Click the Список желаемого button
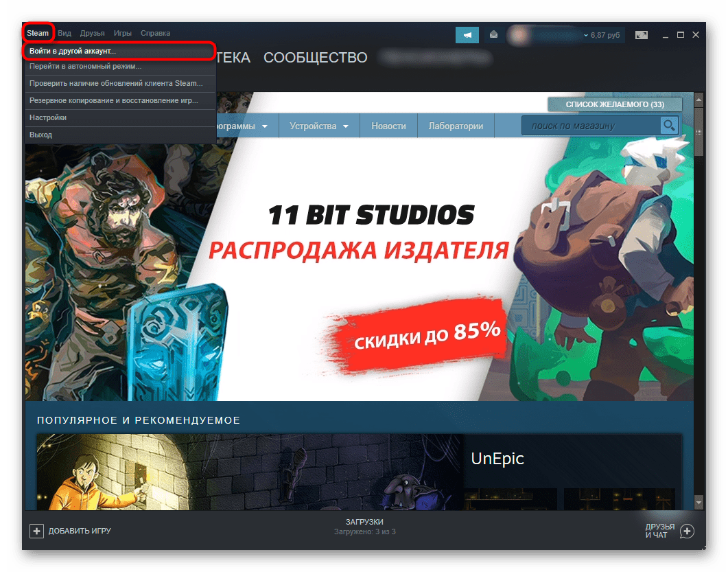This screenshot has height=572, width=728. point(614,104)
